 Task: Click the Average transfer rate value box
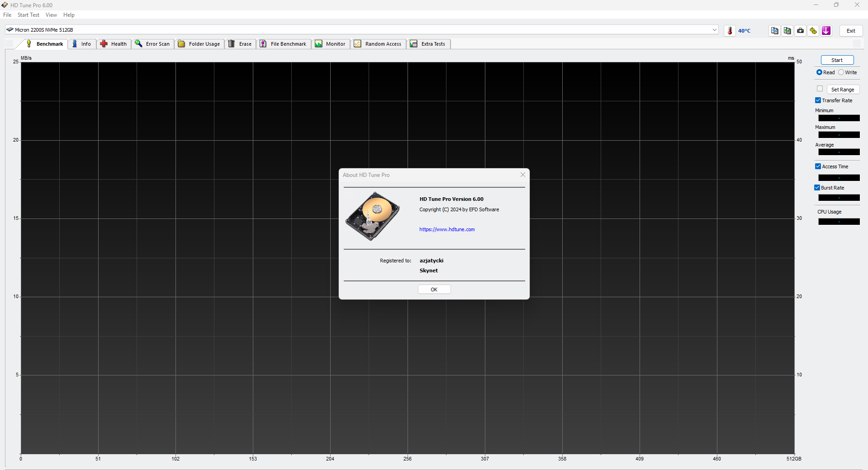pyautogui.click(x=839, y=152)
